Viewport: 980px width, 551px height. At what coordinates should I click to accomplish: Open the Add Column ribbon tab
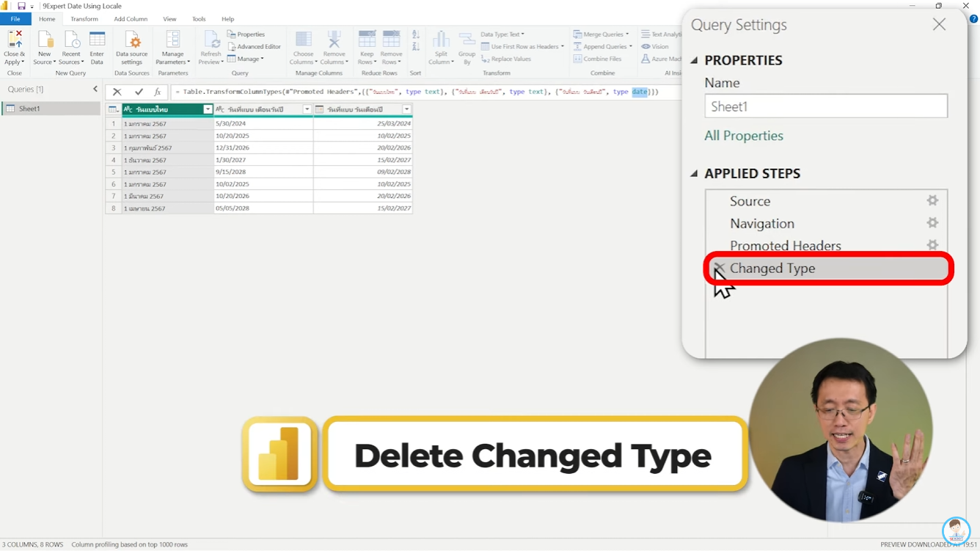tap(130, 18)
